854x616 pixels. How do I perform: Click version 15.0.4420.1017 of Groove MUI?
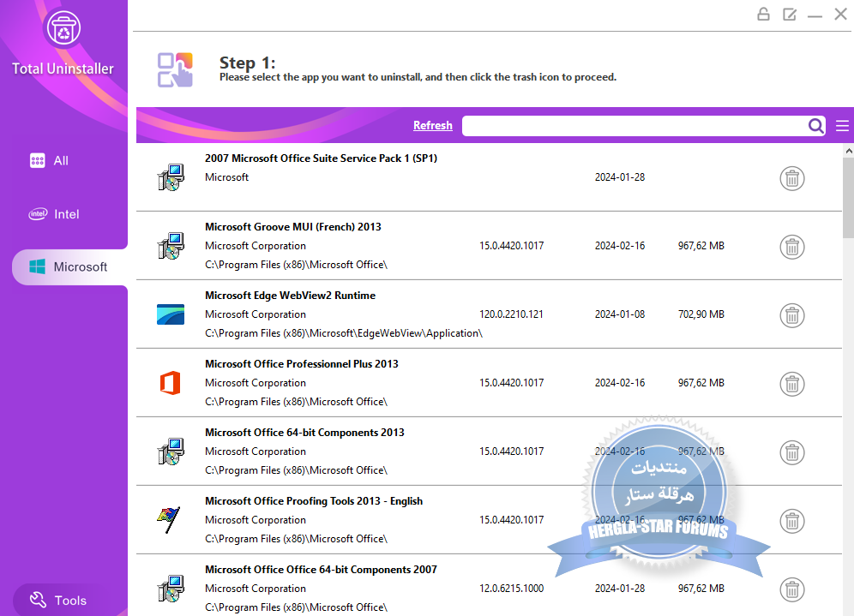click(511, 246)
